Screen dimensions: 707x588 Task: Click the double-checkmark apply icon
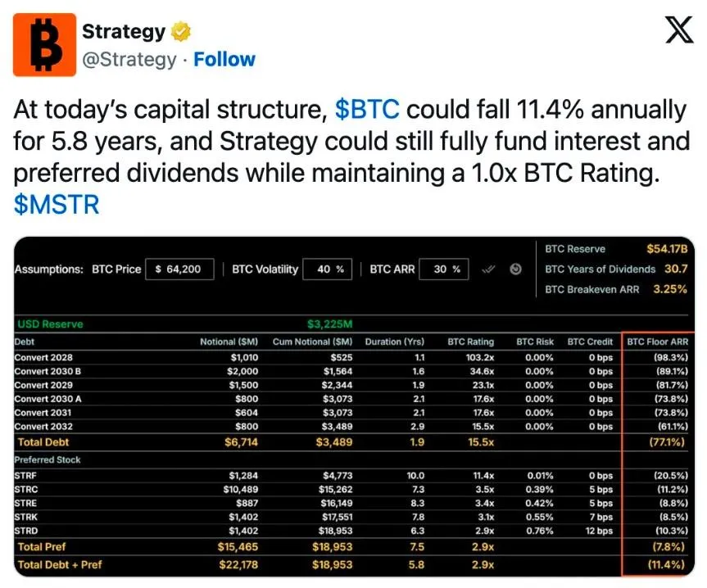489,269
